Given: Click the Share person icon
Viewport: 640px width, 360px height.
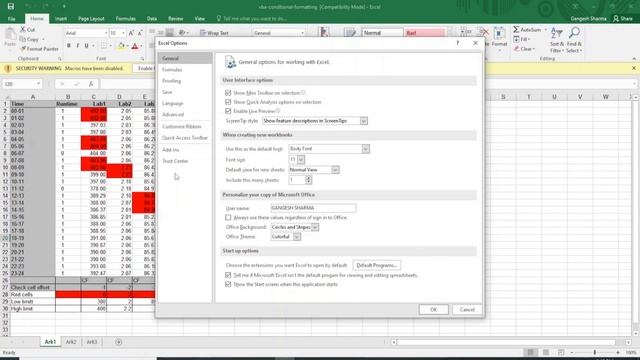Looking at the screenshot, I should point(616,18).
